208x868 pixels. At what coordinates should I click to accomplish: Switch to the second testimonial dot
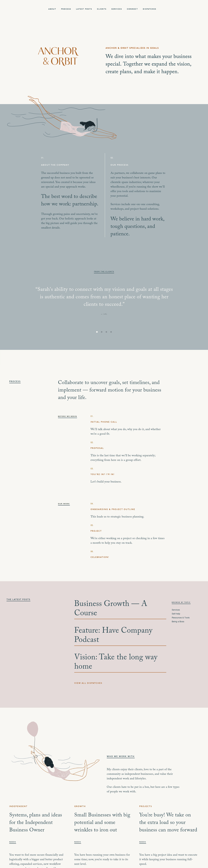pos(102,332)
